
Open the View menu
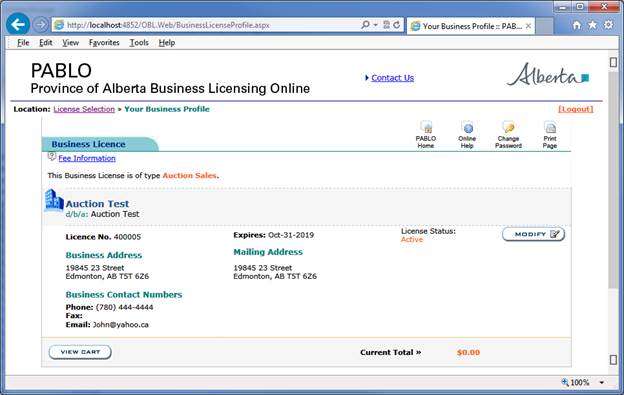click(x=70, y=43)
